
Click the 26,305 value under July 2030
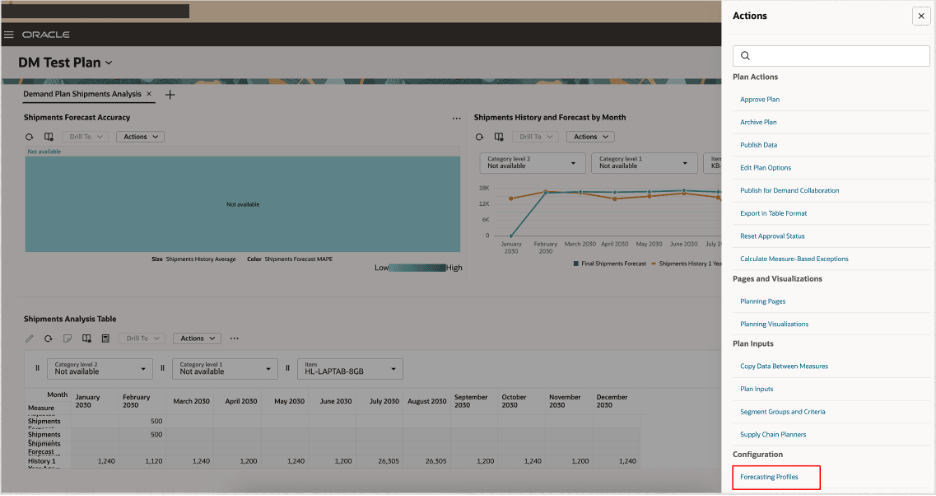(x=388, y=461)
